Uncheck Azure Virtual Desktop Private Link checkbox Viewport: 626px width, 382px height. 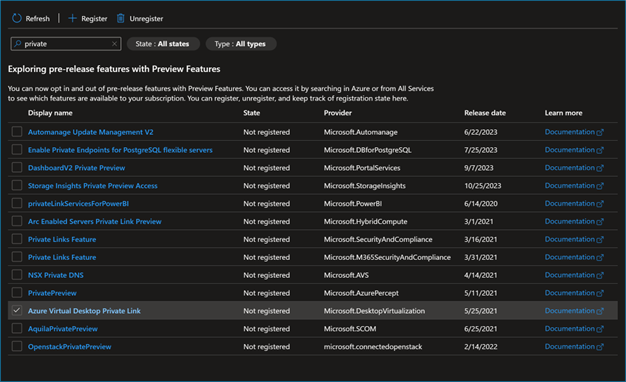17,311
